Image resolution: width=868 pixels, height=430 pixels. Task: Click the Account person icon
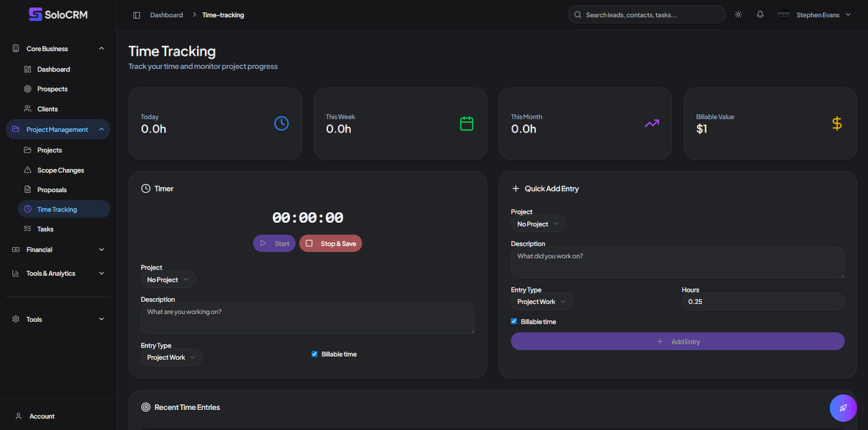[19, 416]
